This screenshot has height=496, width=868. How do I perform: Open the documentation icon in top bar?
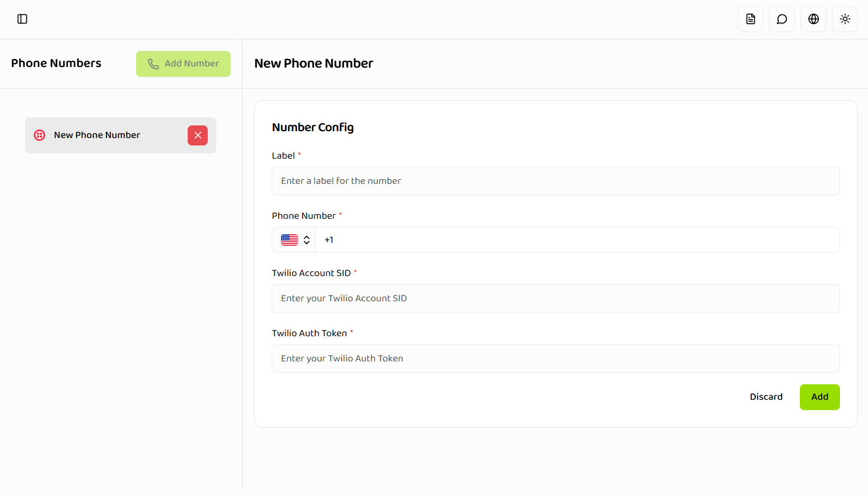click(750, 19)
